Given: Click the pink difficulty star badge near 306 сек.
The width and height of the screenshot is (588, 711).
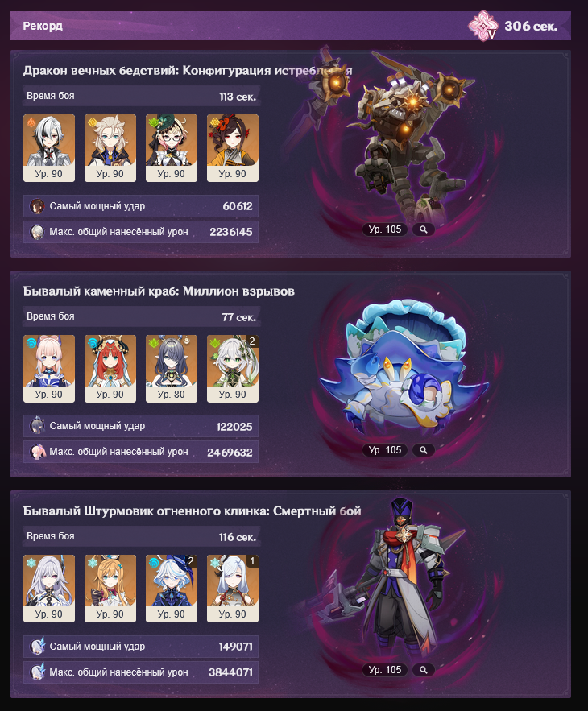Looking at the screenshot, I should point(483,26).
